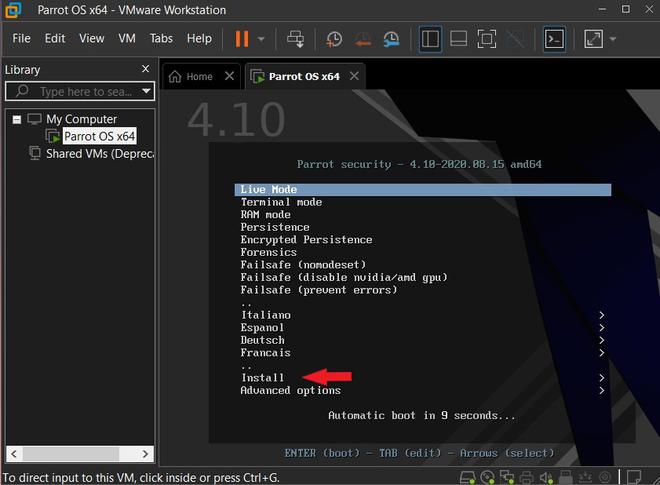Click library scrollbar left arrow
The width and height of the screenshot is (660, 485).
pos(14,454)
